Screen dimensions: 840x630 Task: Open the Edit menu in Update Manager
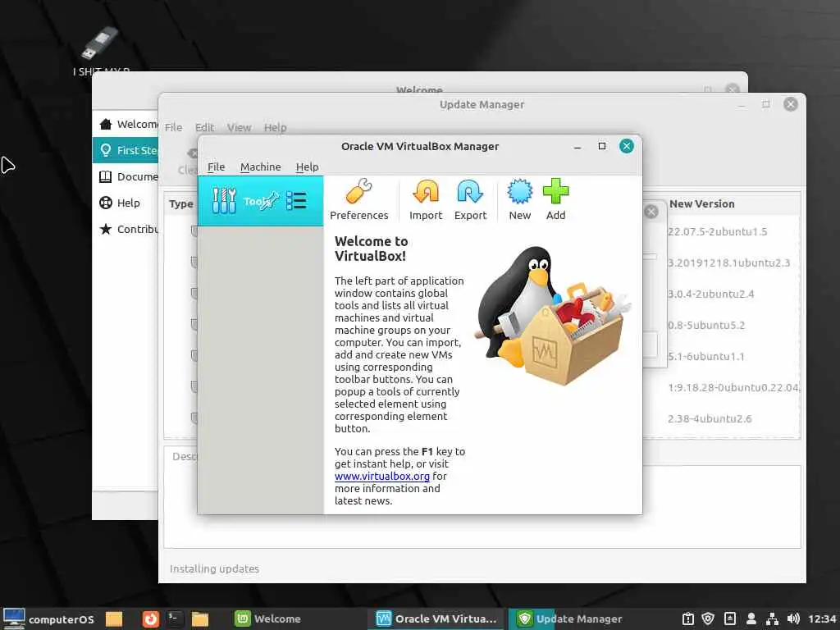[x=204, y=127]
